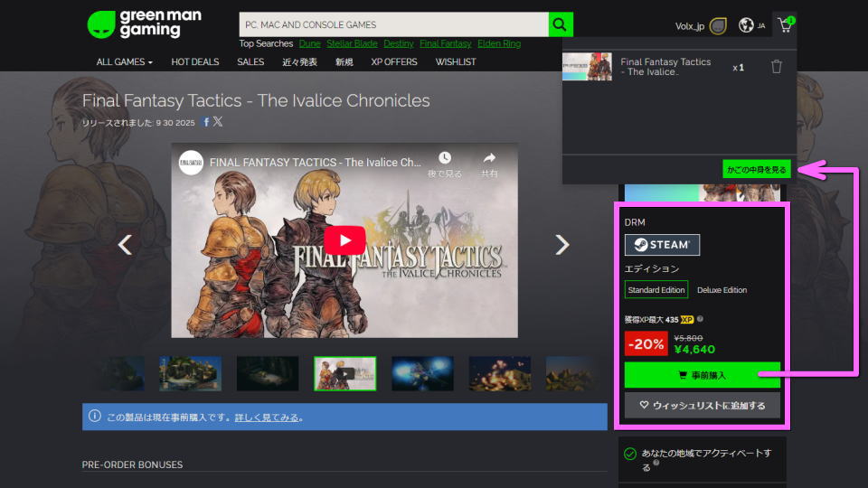Click the info icon in blue banner
The height and width of the screenshot is (488, 868).
tap(95, 416)
